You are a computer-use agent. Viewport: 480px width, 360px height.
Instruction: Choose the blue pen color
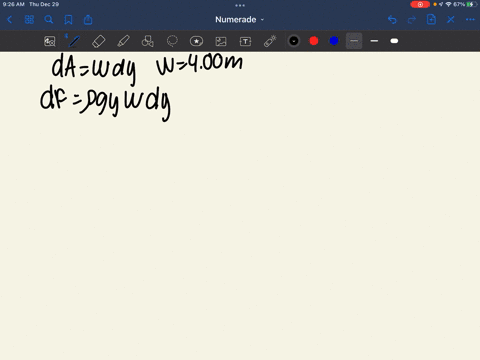pyautogui.click(x=334, y=41)
